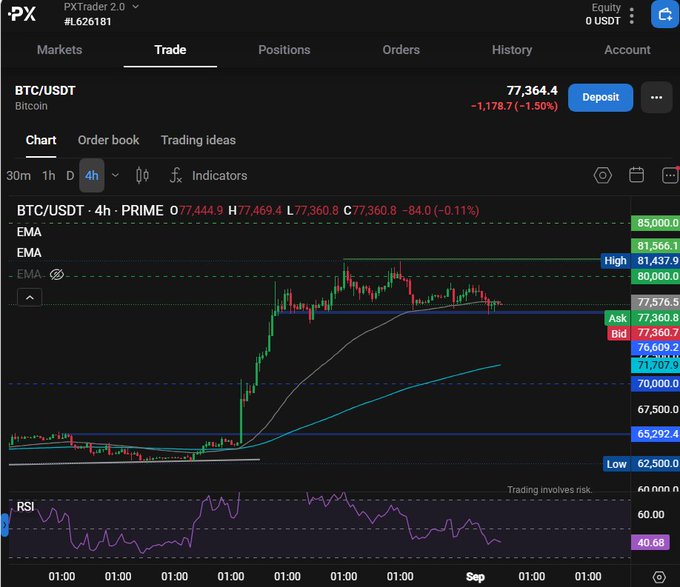Click the account number #L626181

[88, 22]
